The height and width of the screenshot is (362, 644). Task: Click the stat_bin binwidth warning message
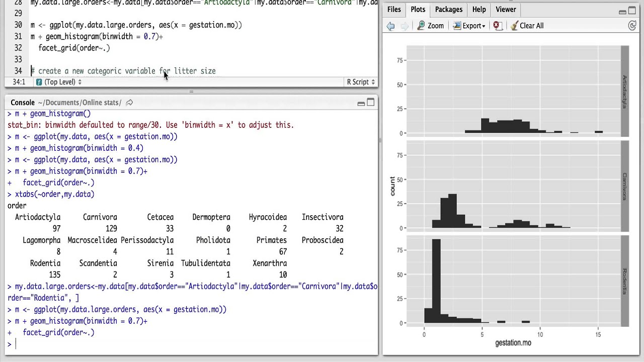[x=150, y=125]
